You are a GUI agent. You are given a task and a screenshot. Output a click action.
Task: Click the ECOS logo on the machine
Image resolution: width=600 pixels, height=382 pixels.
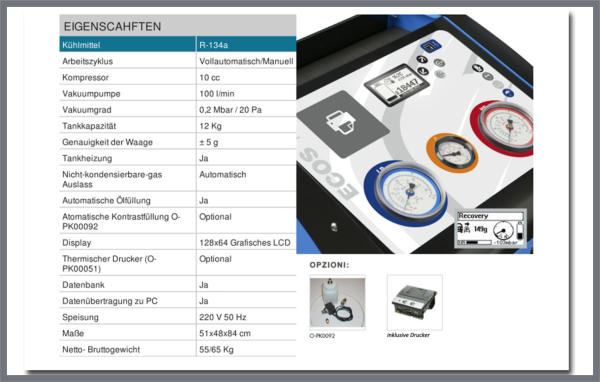pos(326,175)
